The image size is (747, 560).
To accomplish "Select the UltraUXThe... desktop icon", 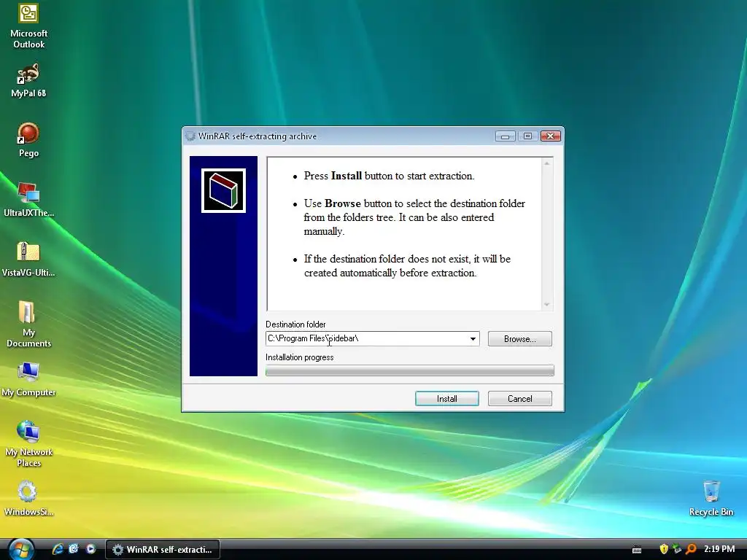I will point(28,200).
